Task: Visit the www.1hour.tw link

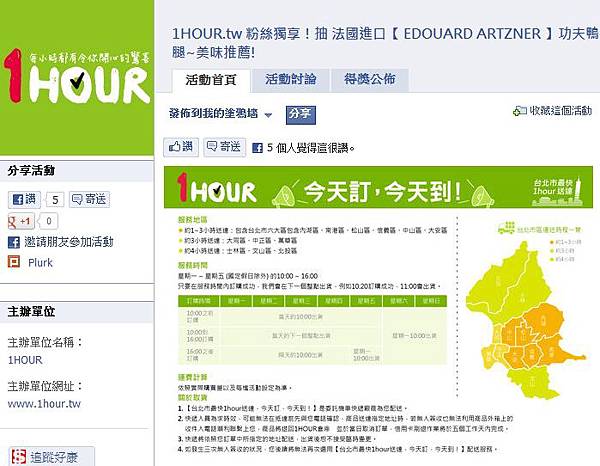Action: tap(44, 404)
